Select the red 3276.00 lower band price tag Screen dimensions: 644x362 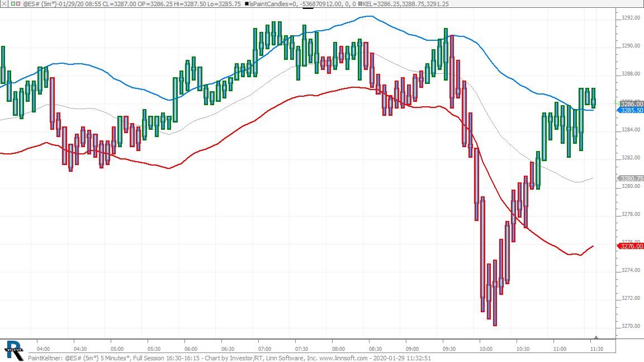click(631, 246)
